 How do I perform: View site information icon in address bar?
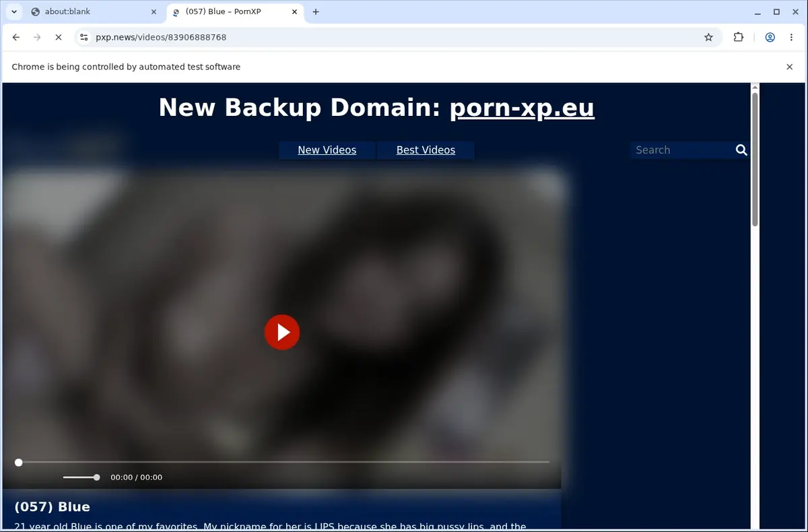pyautogui.click(x=83, y=37)
